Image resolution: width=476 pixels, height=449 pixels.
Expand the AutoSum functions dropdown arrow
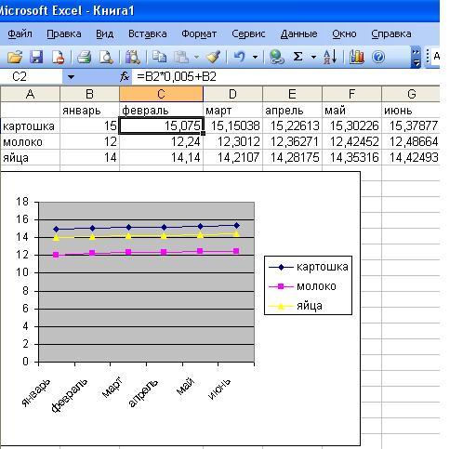click(313, 57)
